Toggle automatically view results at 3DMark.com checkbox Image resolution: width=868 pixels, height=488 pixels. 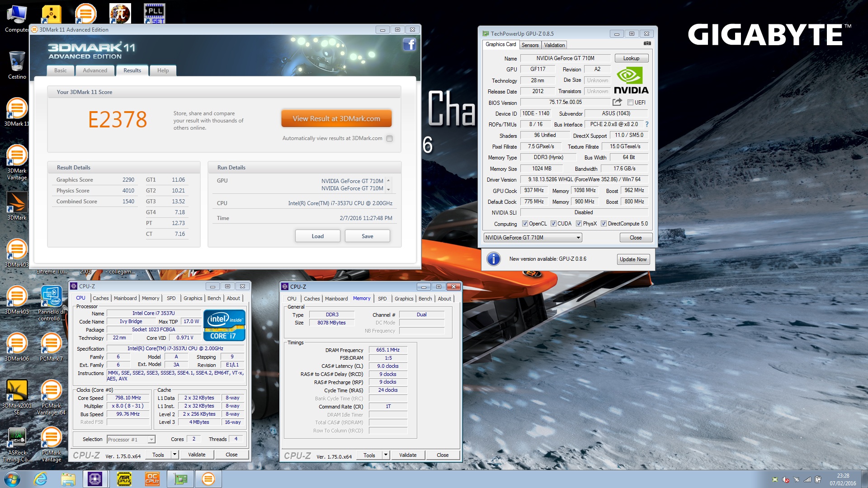pos(389,139)
